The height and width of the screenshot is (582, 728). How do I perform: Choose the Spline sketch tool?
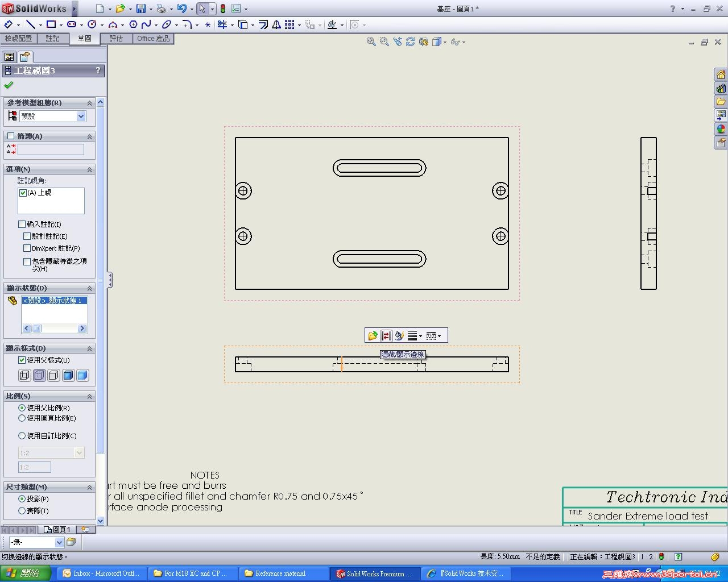[x=146, y=24]
